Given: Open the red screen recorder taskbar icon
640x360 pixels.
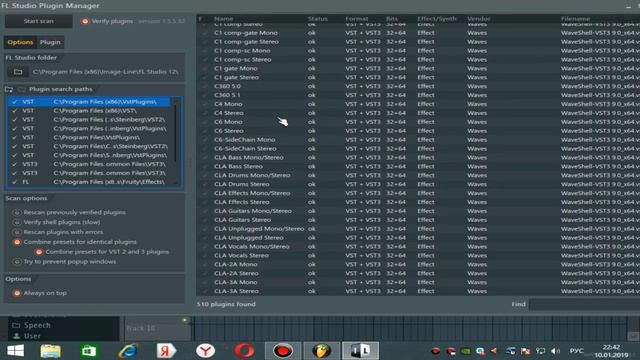Looking at the screenshot, I should point(282,351).
